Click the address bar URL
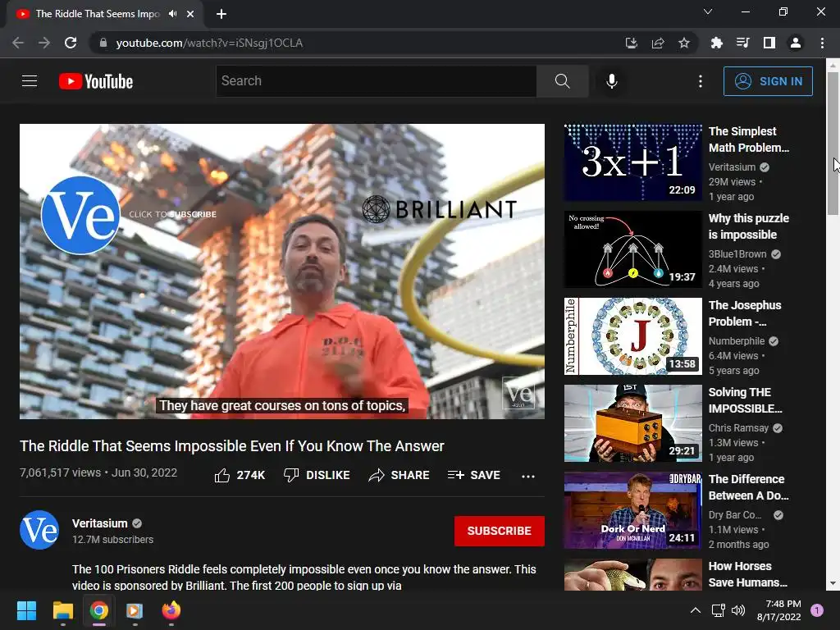Image resolution: width=840 pixels, height=630 pixels. (x=209, y=43)
